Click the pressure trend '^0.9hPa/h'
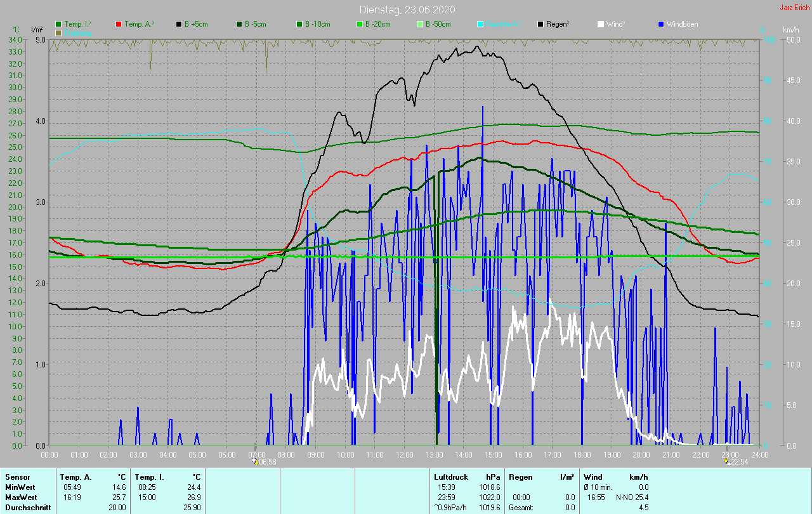 [452, 507]
